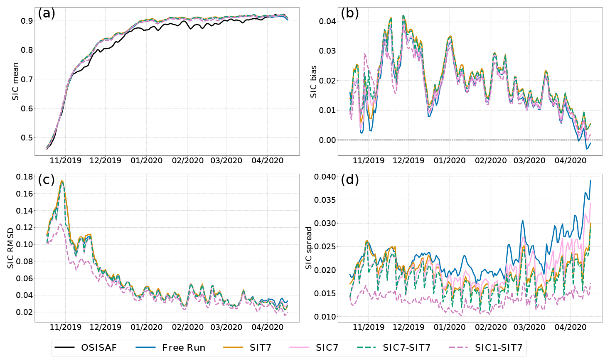Select the SIC7 legend label

click(327, 348)
